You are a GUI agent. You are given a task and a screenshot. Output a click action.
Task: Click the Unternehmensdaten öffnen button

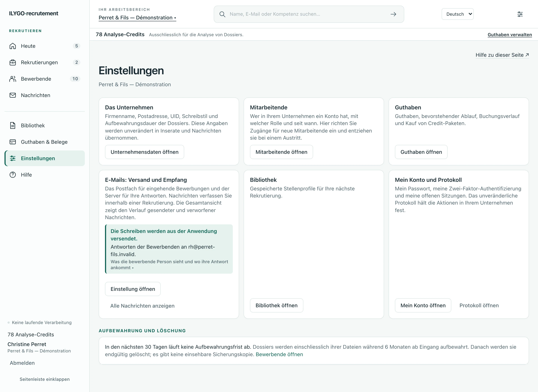144,152
